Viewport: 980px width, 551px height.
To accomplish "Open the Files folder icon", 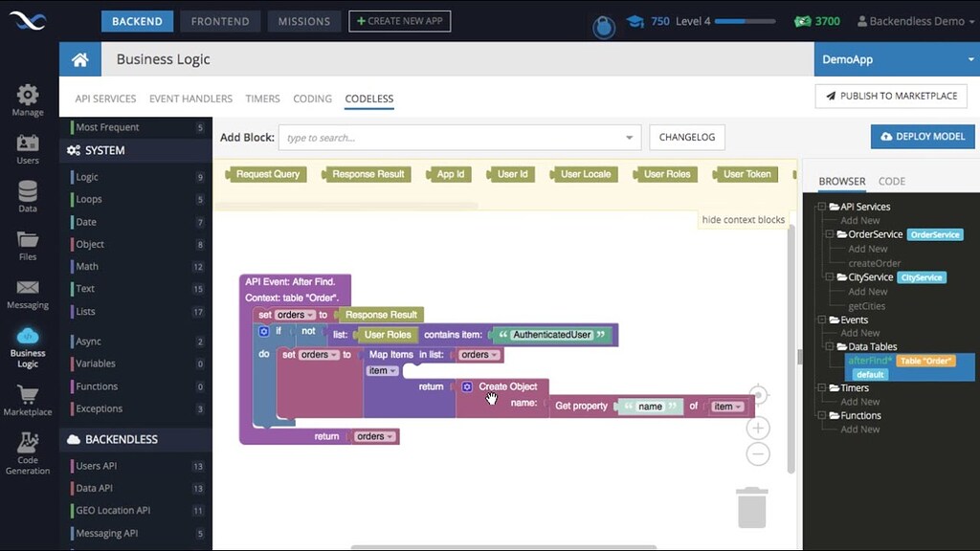I will pyautogui.click(x=28, y=239).
